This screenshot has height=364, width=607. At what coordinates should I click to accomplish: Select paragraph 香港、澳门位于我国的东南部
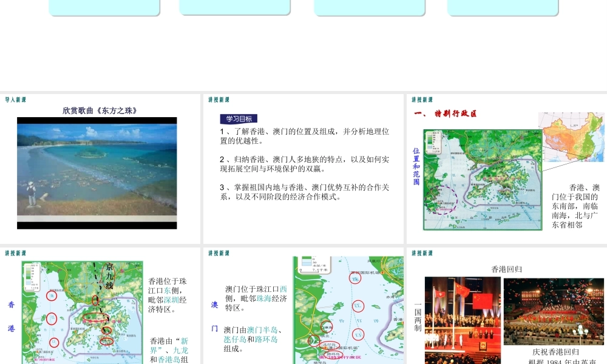tap(575, 206)
